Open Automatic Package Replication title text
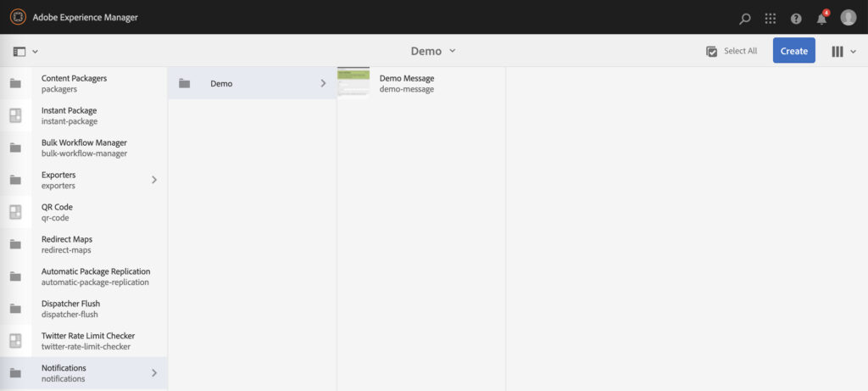 click(96, 271)
